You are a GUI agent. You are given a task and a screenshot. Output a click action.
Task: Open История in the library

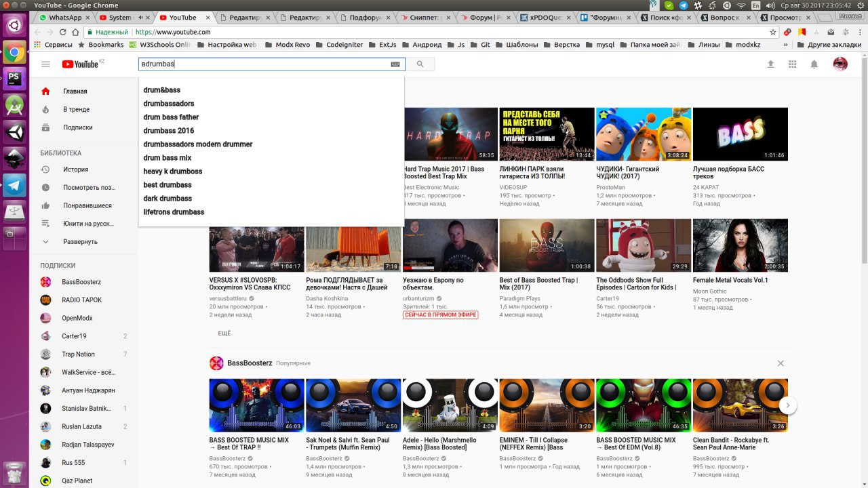coord(83,169)
